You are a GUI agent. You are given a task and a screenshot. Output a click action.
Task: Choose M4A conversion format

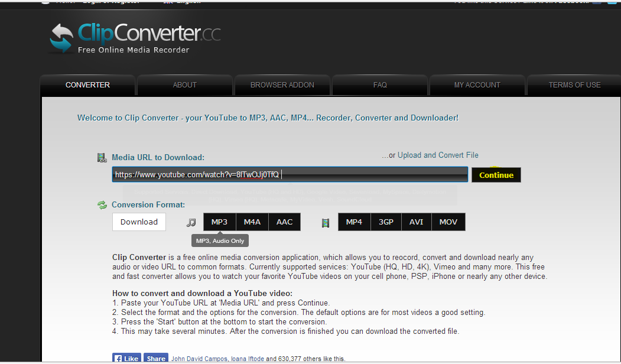[252, 222]
